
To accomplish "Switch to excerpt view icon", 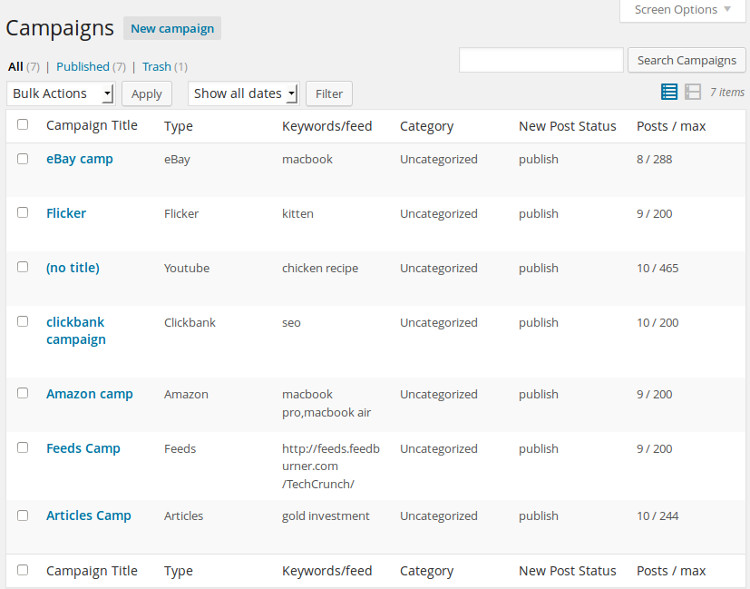I will [693, 92].
